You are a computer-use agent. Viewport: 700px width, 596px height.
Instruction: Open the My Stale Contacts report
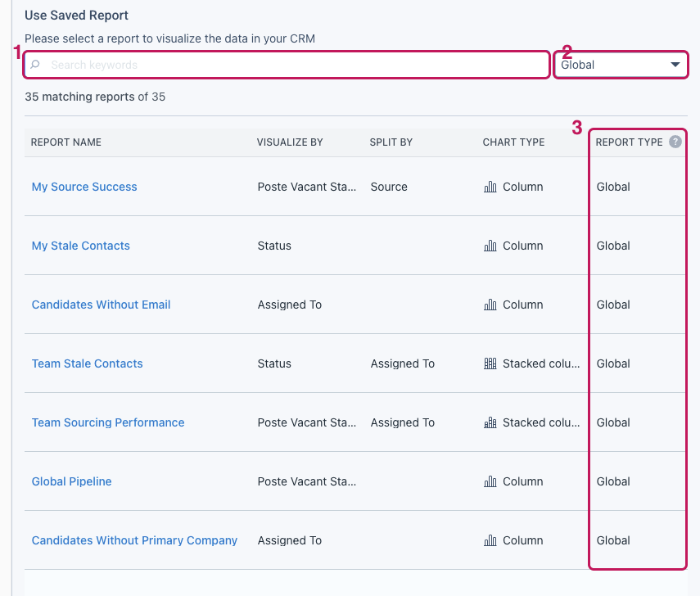coord(81,246)
